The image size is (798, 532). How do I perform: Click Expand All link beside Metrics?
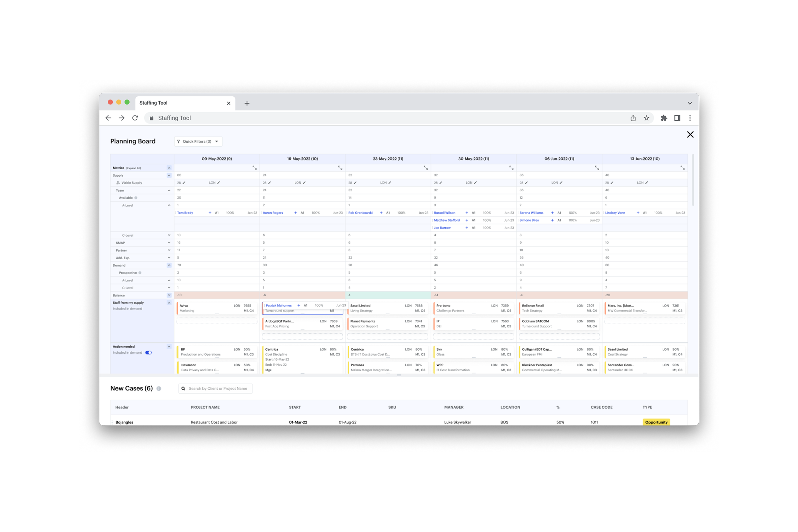pyautogui.click(x=134, y=168)
